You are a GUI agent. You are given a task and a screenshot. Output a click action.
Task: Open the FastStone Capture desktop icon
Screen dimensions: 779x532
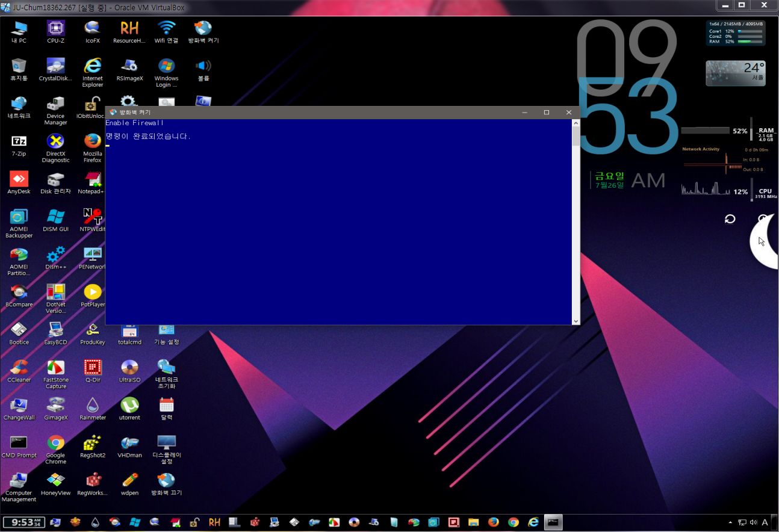[55, 374]
